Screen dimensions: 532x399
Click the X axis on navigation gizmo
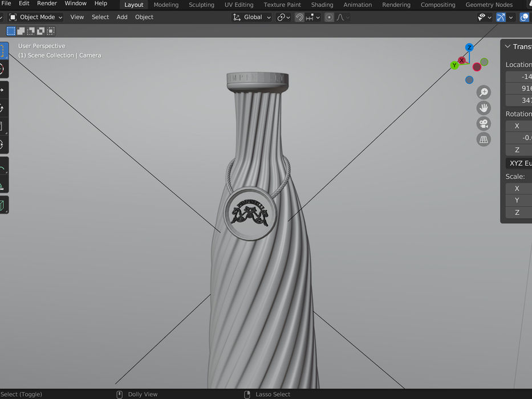point(461,60)
